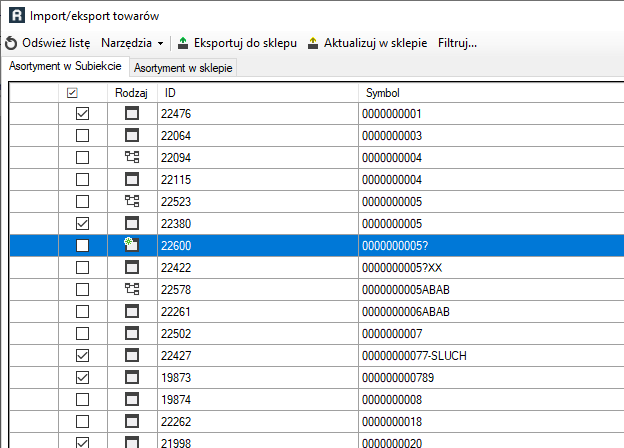Click the Rodzaj icon in row ID 22502
The image size is (624, 448).
[132, 333]
